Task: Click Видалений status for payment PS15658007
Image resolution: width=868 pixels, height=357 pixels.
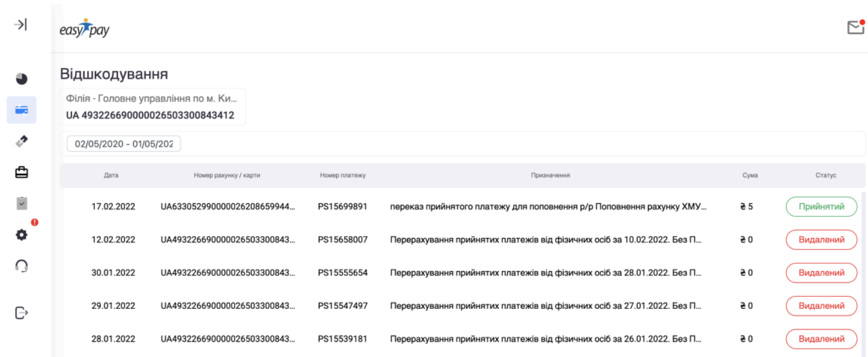Action: coord(821,240)
